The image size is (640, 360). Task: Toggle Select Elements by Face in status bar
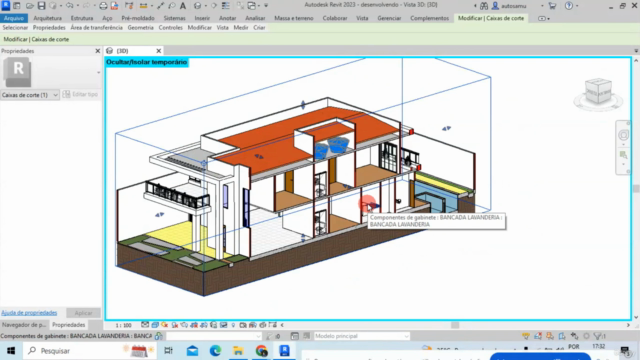coord(562,336)
